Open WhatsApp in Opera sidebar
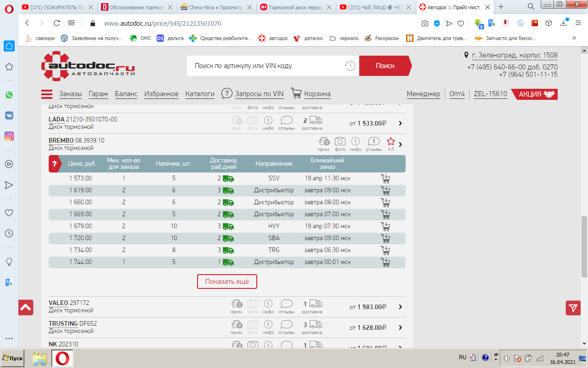 click(x=9, y=95)
